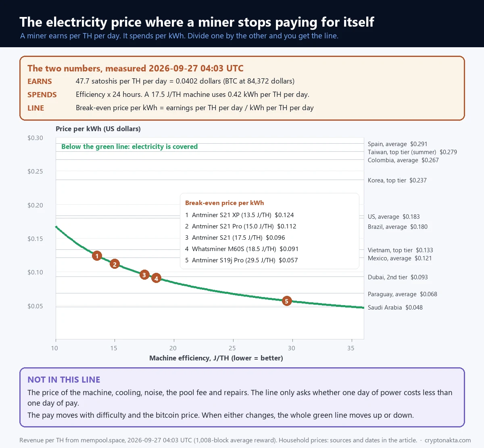Click the NOT IN THIS LINE heading
The height and width of the screenshot is (448, 484).
64,380
